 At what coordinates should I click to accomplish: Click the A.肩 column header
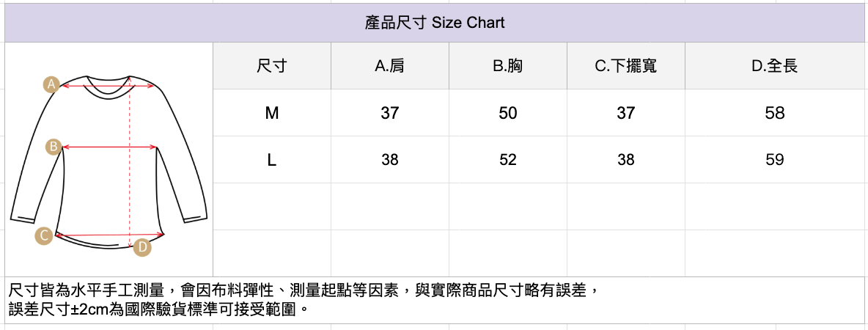click(390, 66)
